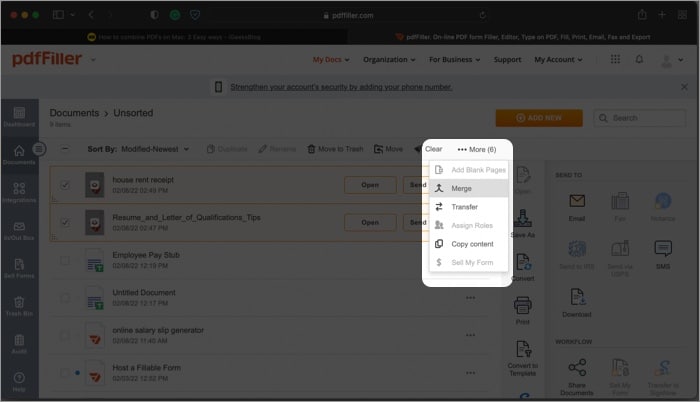Open In/Out Box in the sidebar
This screenshot has height=402, width=700.
[x=19, y=231]
